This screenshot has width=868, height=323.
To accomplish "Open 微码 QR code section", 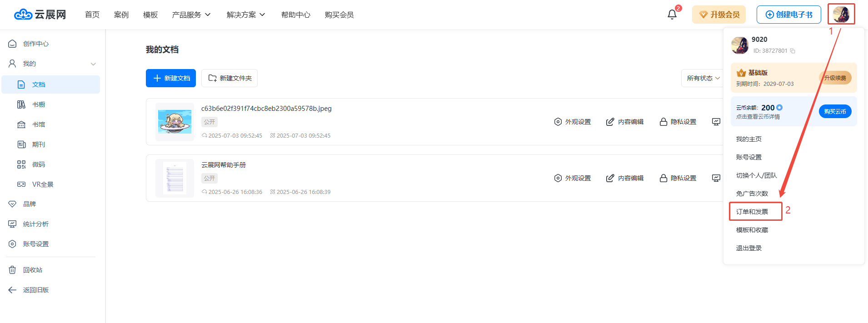I will [38, 164].
